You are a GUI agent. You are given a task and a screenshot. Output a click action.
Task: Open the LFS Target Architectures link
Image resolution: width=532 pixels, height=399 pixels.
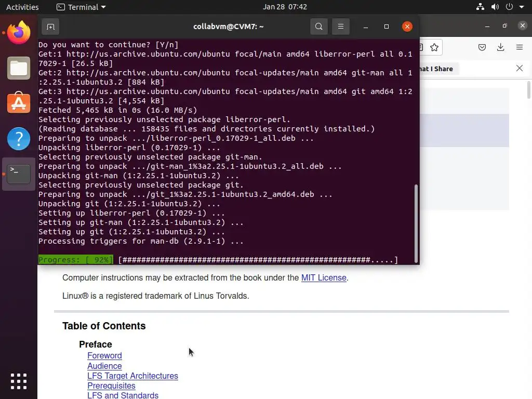pos(132,376)
